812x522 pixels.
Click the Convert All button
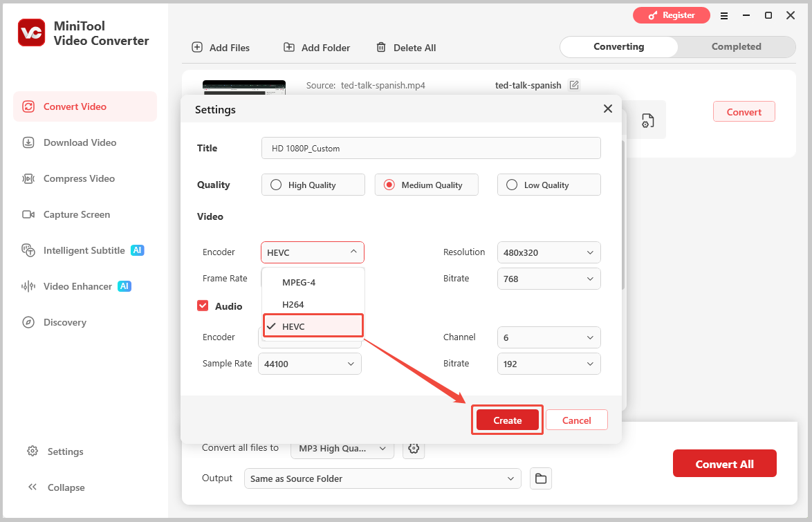tap(724, 463)
